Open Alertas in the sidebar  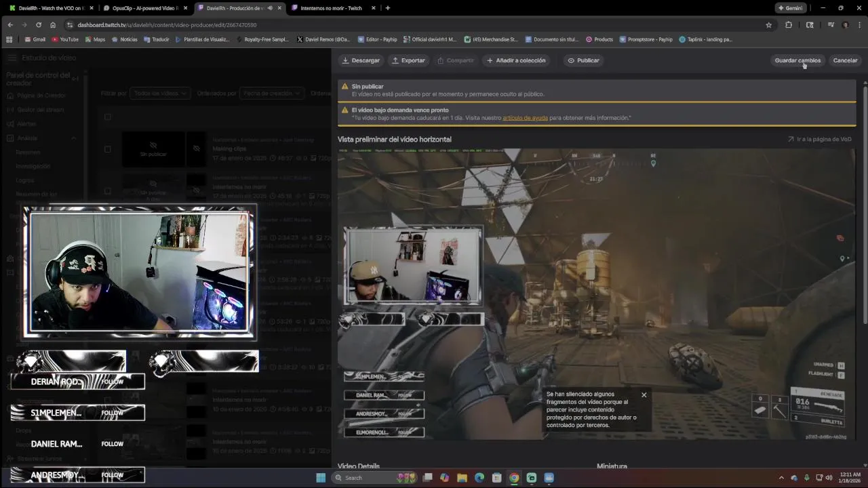(x=26, y=124)
